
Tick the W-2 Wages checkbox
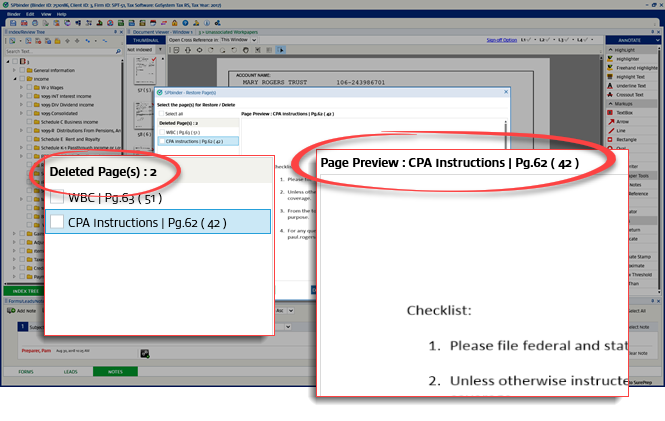click(x=30, y=87)
